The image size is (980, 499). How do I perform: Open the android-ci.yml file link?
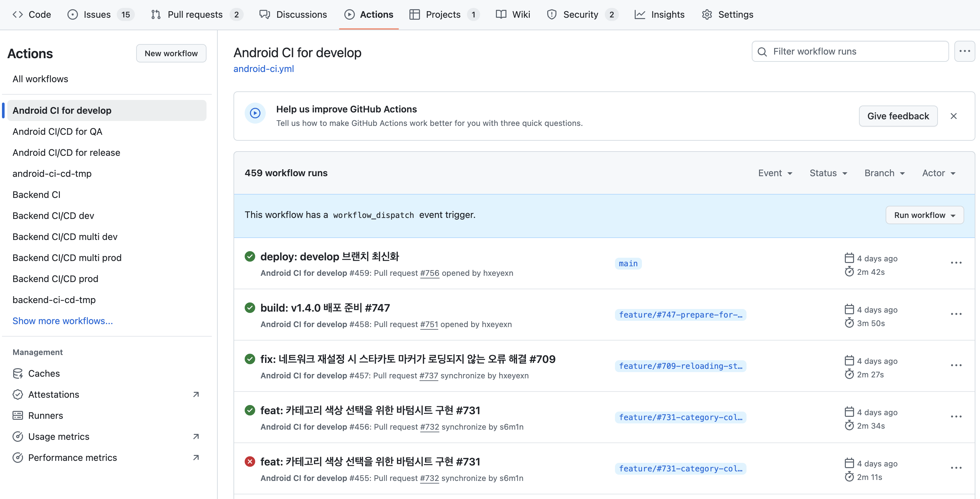tap(263, 69)
